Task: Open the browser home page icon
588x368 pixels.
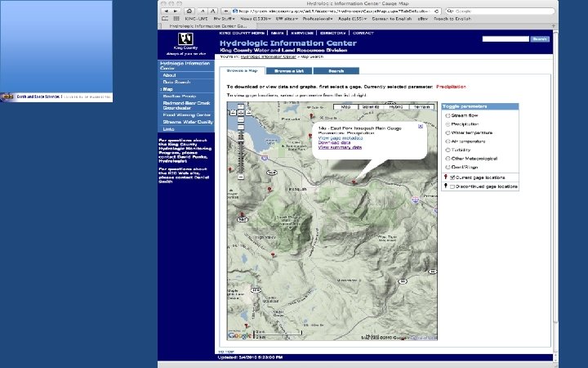Action: (189, 11)
